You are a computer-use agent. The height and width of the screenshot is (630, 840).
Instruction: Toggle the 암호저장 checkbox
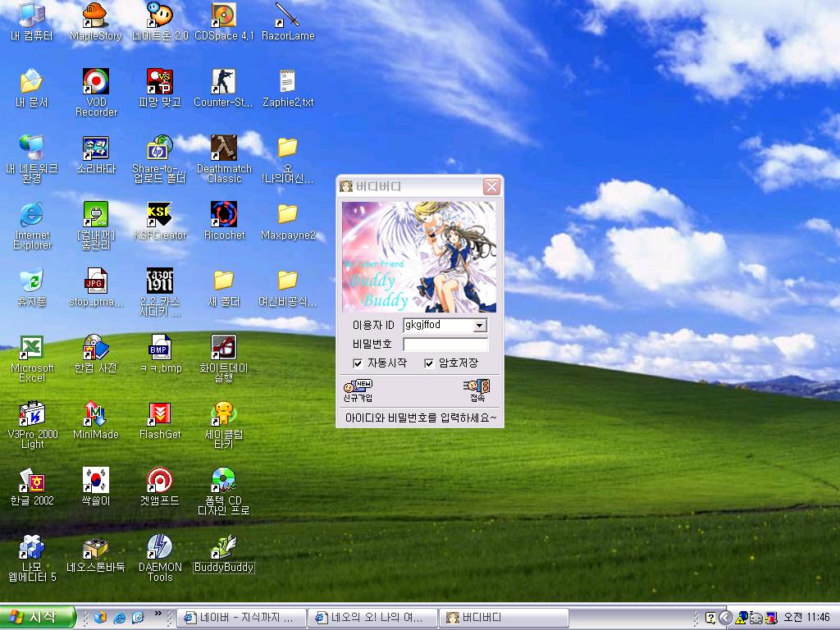(429, 363)
